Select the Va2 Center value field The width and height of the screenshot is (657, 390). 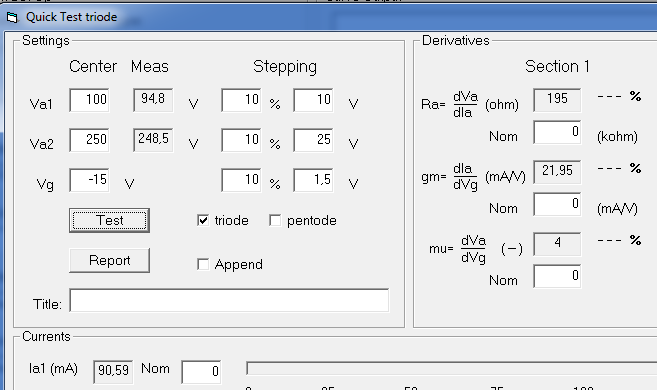89,140
